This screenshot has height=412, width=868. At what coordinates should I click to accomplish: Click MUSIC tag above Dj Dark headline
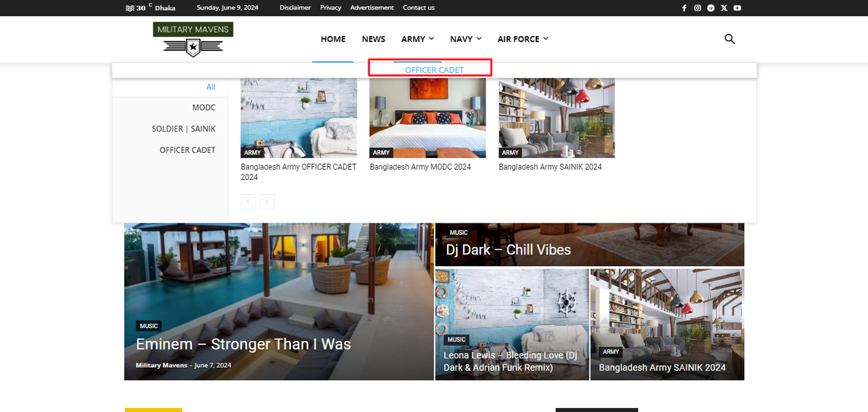pos(458,232)
